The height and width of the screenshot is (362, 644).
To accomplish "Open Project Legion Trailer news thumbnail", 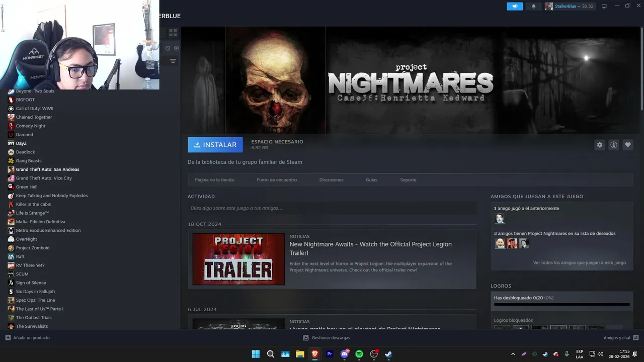I will point(238,259).
